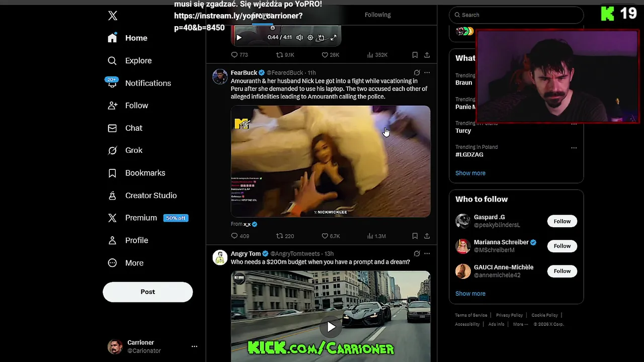Open the Follow sidebar item
This screenshot has width=644, height=362.
pyautogui.click(x=128, y=106)
